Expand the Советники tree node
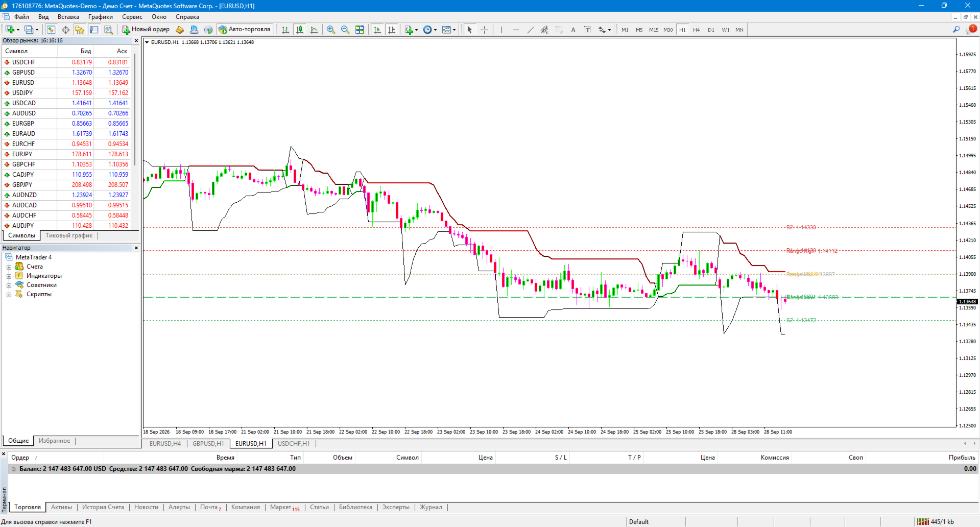Viewport: 980px width, 527px height. coord(9,285)
